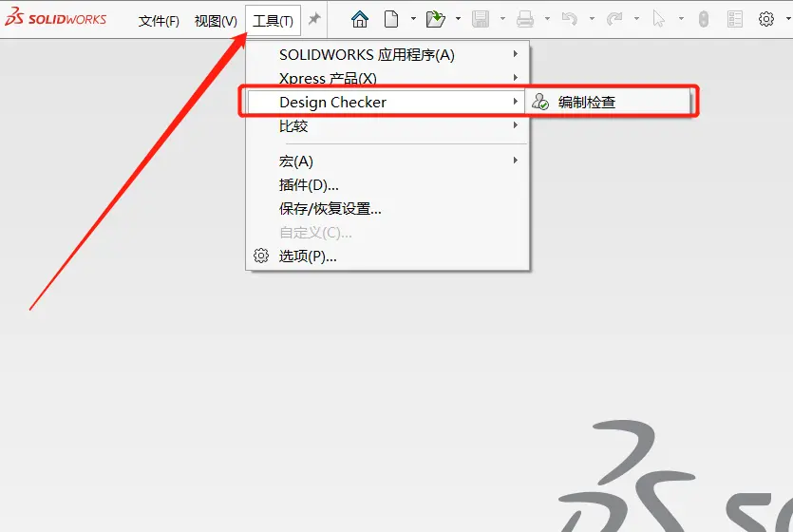This screenshot has width=793, height=532.
Task: Select Xpress 产品(X) menu entry
Action: click(x=387, y=78)
